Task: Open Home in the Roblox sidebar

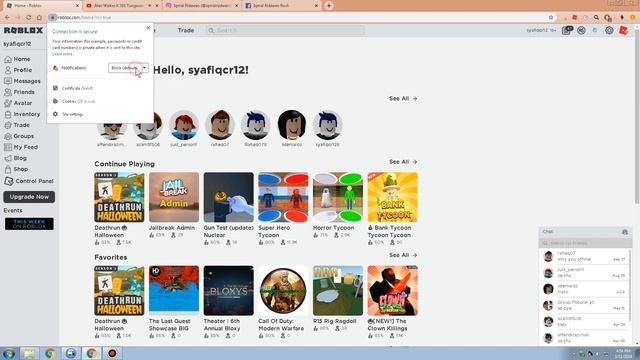Action: click(18, 59)
